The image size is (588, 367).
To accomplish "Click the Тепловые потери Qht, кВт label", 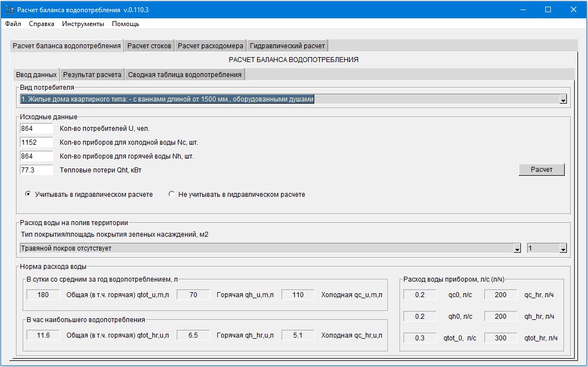I will (x=100, y=170).
